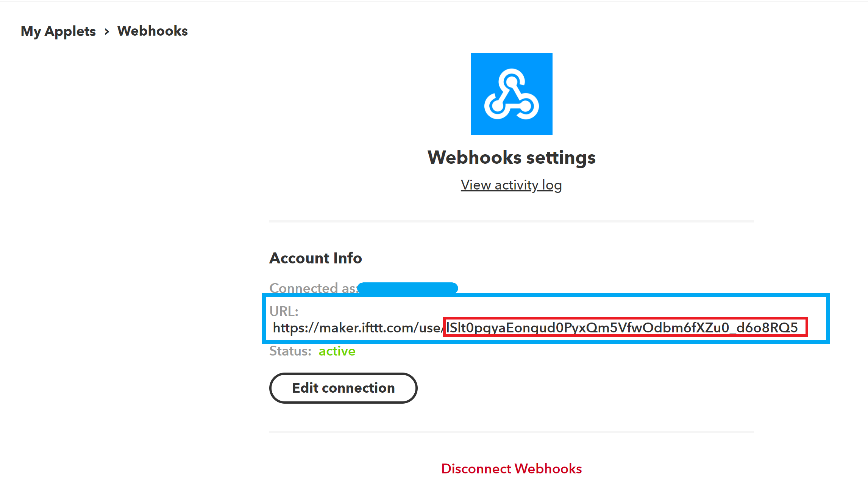Click the Disconnect Webhooks link

511,469
